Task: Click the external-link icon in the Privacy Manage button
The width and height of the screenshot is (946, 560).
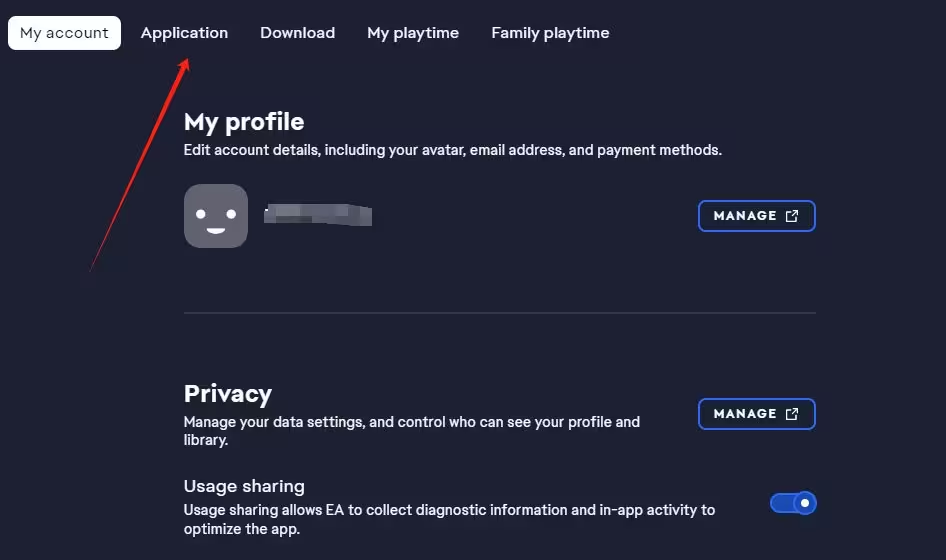Action: tap(792, 414)
